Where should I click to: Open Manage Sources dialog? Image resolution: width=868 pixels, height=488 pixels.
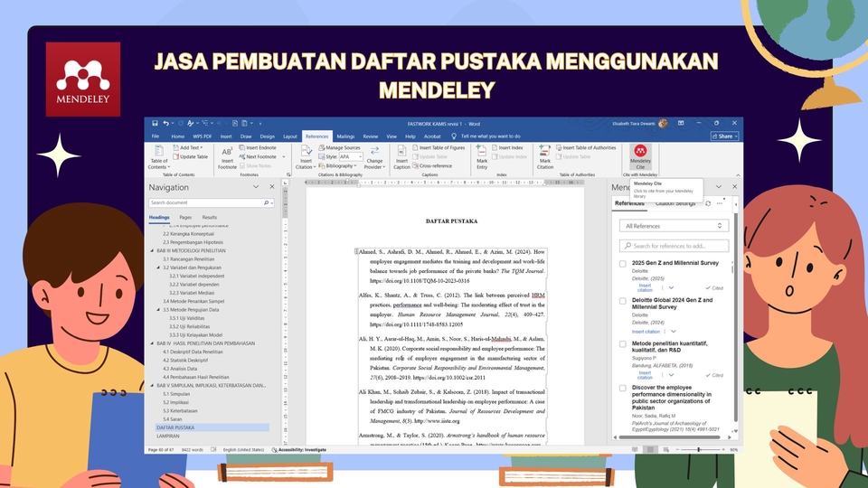(339, 147)
